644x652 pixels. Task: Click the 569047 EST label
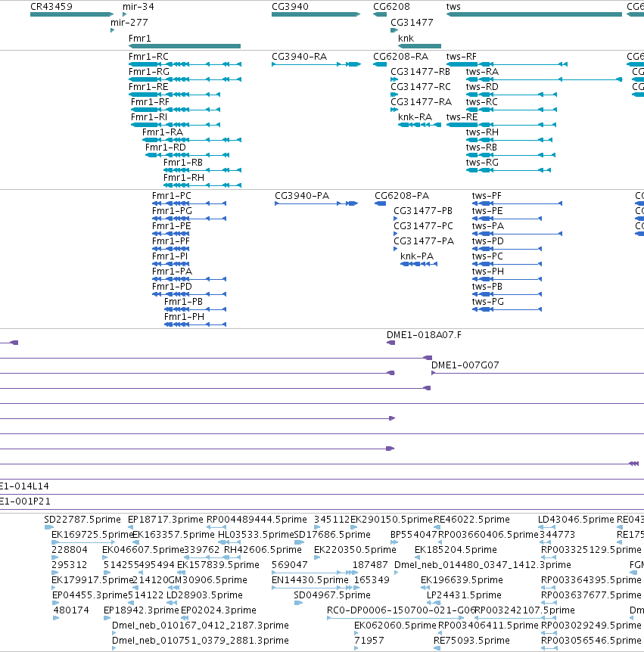(x=290, y=565)
